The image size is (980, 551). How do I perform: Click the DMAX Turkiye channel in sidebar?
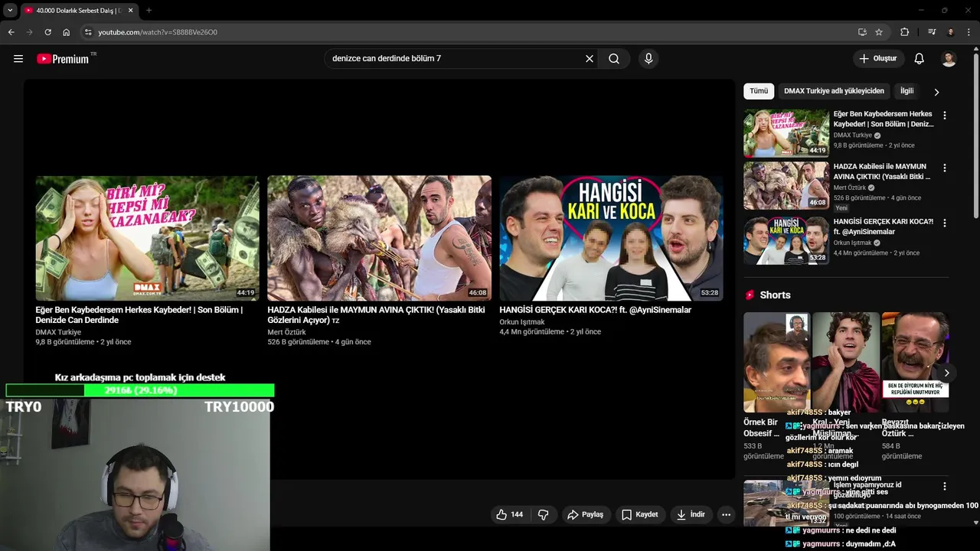pos(852,135)
